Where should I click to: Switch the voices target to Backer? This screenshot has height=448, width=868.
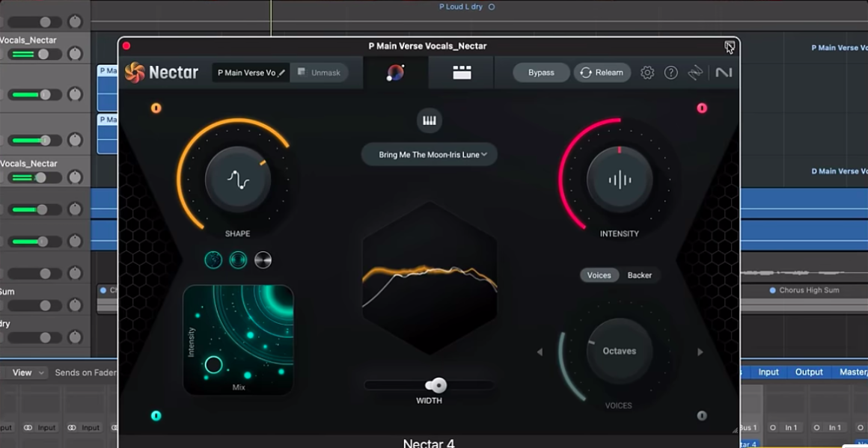(640, 274)
